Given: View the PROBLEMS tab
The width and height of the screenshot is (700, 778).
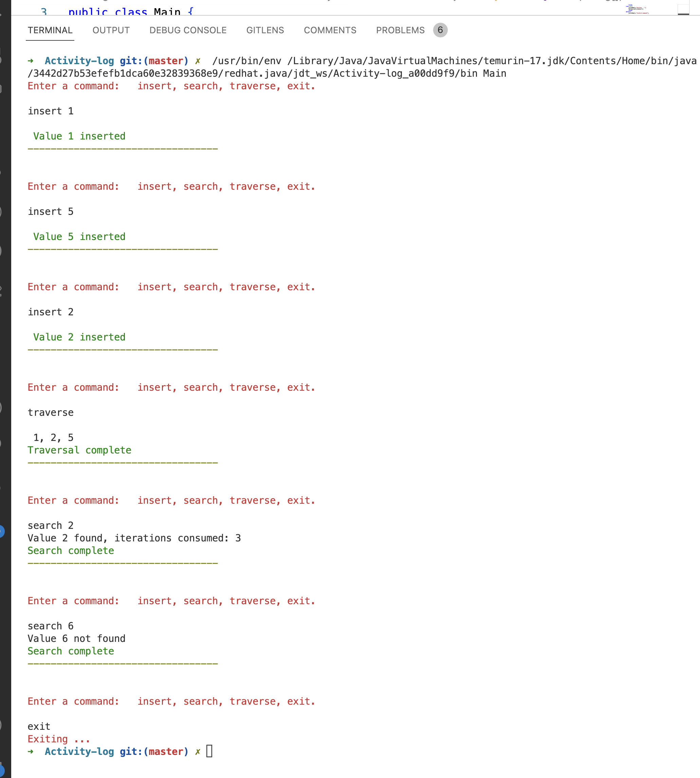Looking at the screenshot, I should click(x=400, y=30).
